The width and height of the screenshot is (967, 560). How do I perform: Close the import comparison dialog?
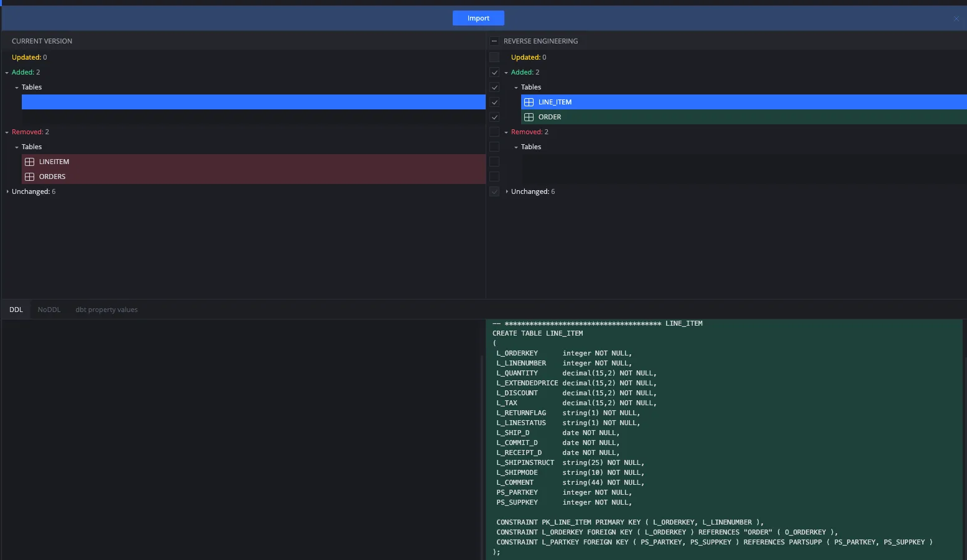coord(956,19)
